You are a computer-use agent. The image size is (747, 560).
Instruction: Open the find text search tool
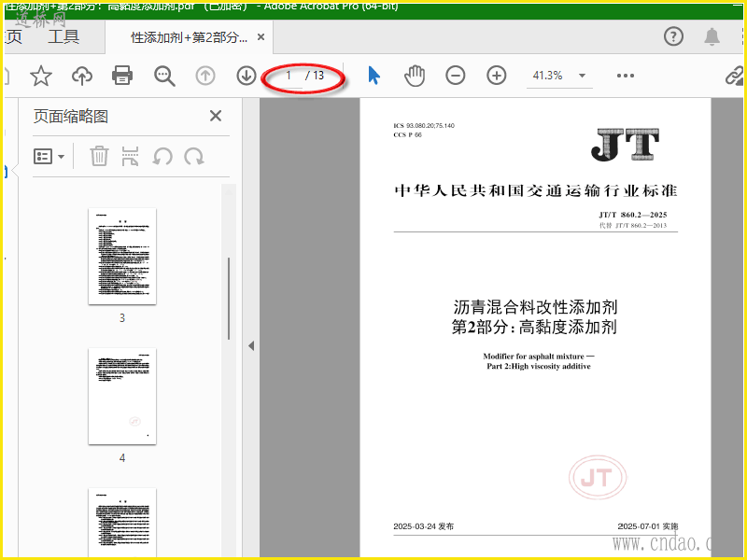tap(164, 76)
